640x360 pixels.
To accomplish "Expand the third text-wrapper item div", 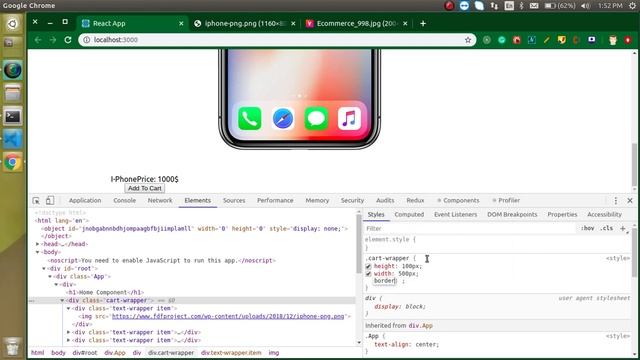I will (x=69, y=340).
